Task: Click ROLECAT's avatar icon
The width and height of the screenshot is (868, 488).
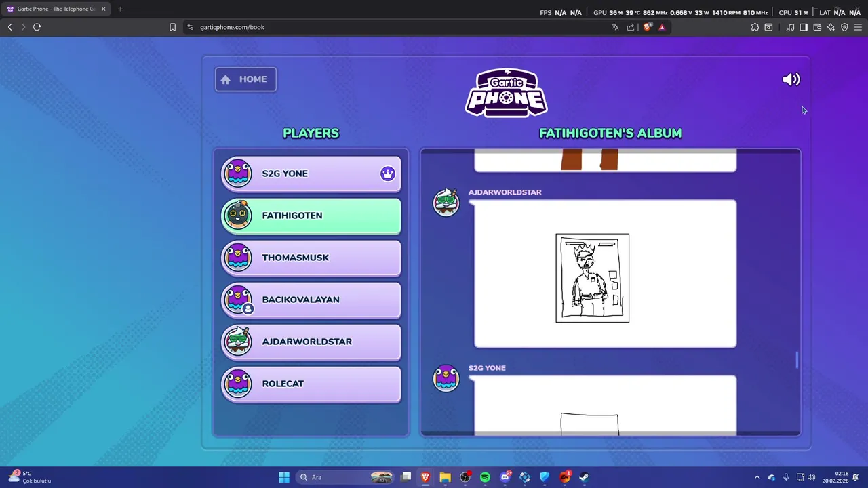Action: (238, 384)
